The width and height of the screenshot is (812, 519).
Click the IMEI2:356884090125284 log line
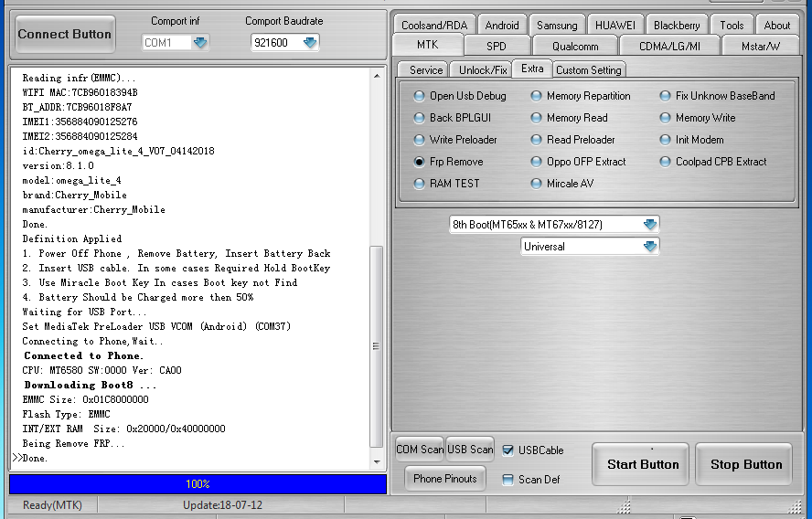[x=80, y=136]
